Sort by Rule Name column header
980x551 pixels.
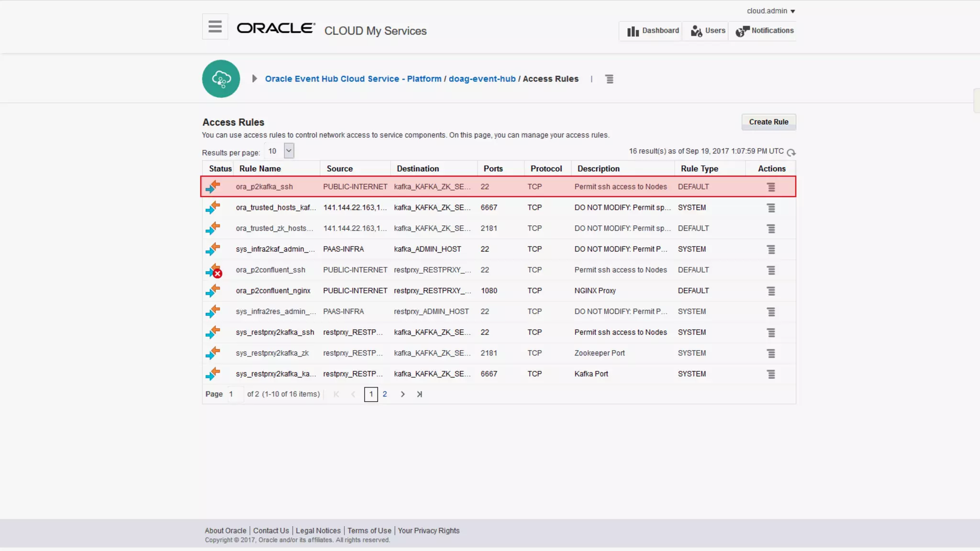[260, 169]
